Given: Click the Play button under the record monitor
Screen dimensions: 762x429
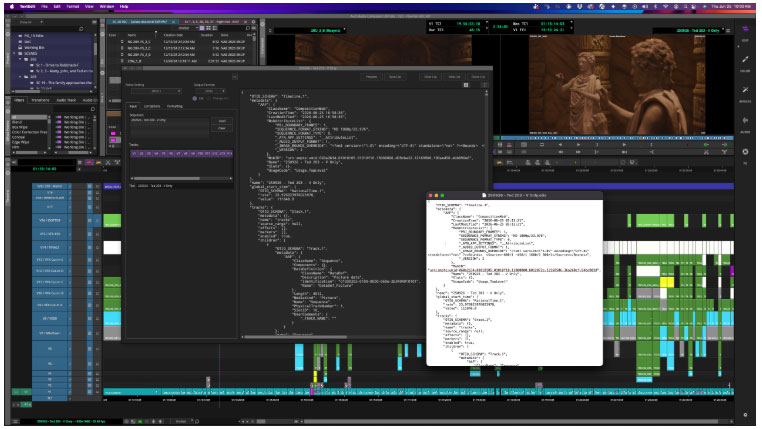Looking at the screenshot, I should coord(624,145).
